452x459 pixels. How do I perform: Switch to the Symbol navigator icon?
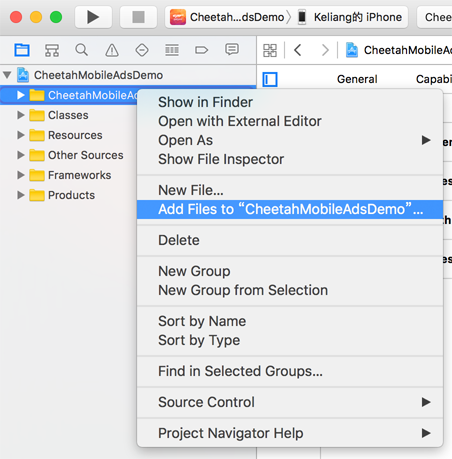click(x=52, y=50)
